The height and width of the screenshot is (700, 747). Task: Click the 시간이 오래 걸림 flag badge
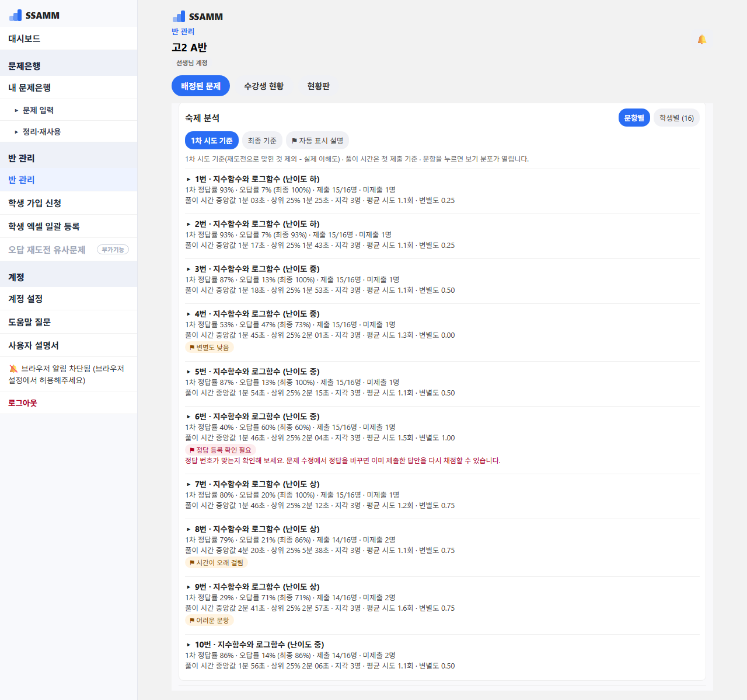coord(217,563)
